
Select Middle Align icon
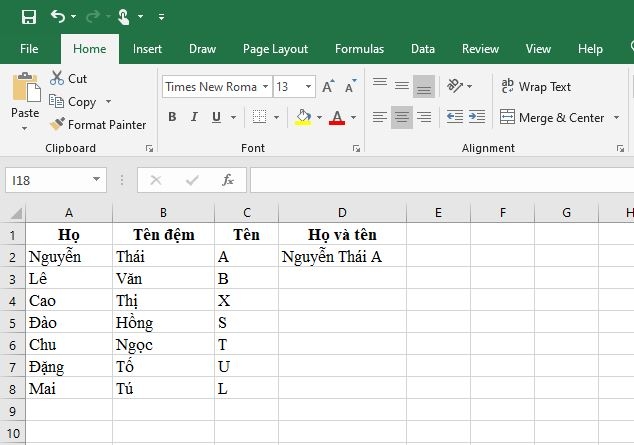402,86
